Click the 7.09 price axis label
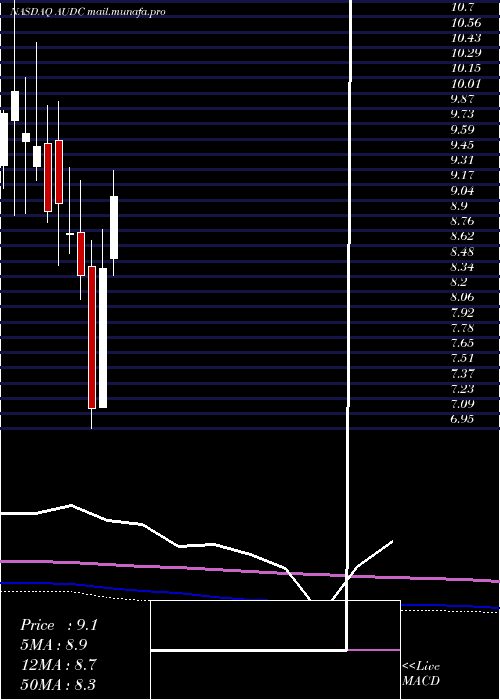This screenshot has height=700, width=500. pyautogui.click(x=462, y=404)
